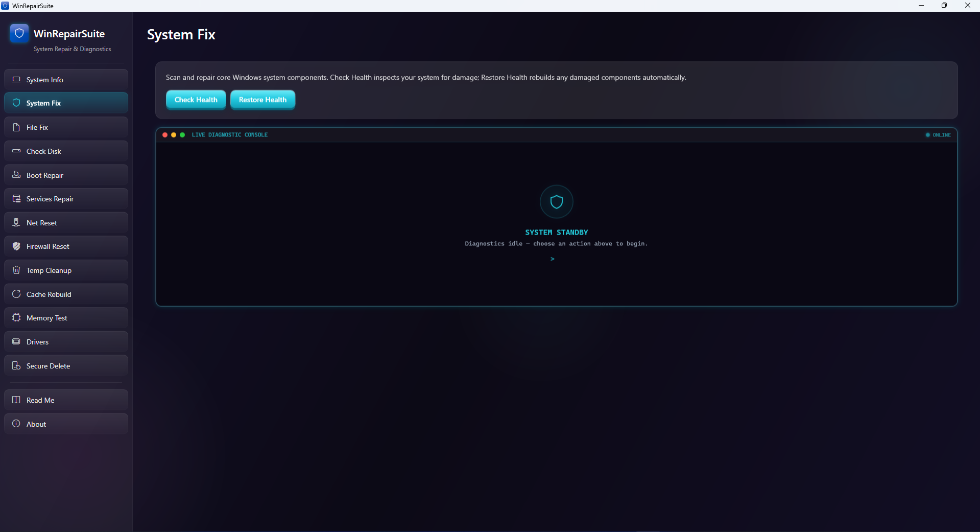The image size is (980, 532).
Task: Click the yellow dot in console header
Action: point(174,135)
